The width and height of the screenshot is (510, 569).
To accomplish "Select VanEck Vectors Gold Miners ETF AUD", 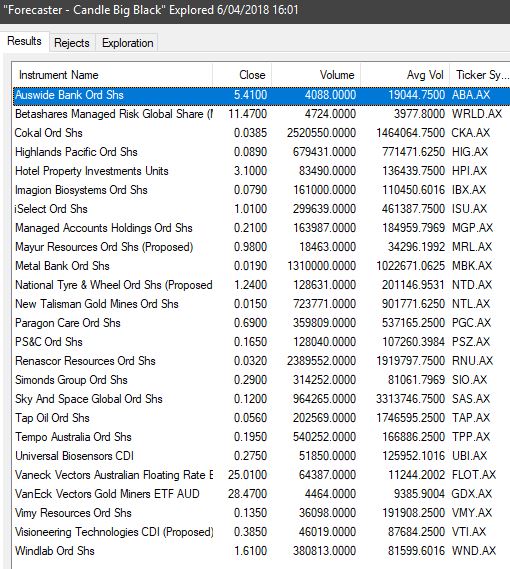I will [x=261, y=494].
